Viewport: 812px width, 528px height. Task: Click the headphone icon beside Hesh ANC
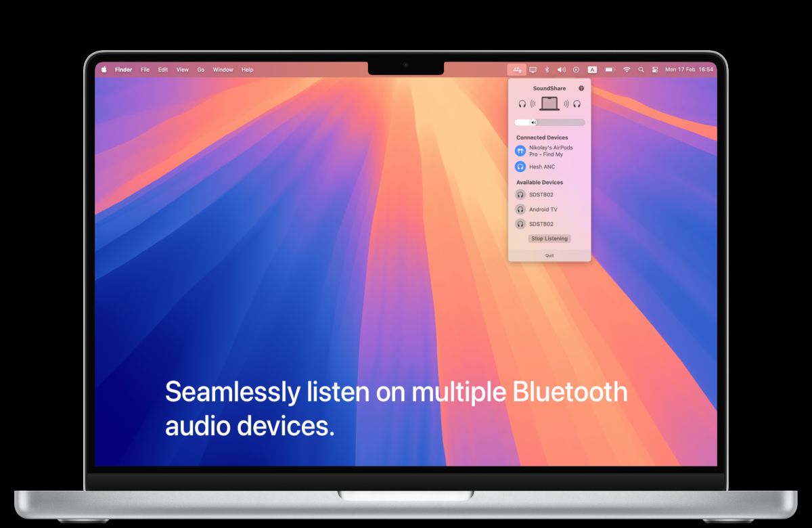click(520, 166)
